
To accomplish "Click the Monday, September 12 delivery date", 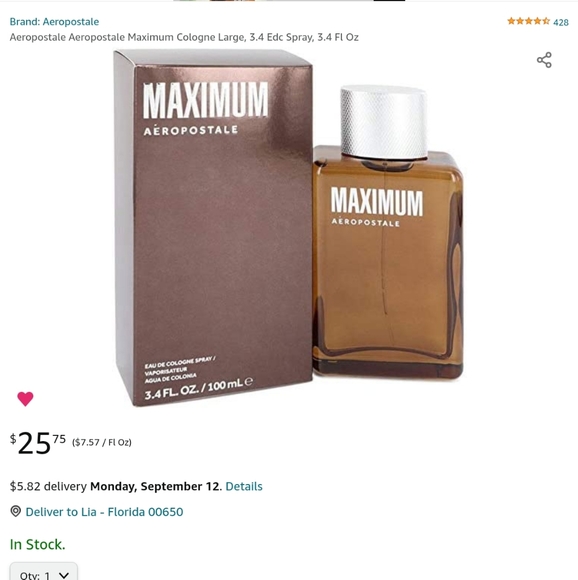I will click(x=155, y=486).
